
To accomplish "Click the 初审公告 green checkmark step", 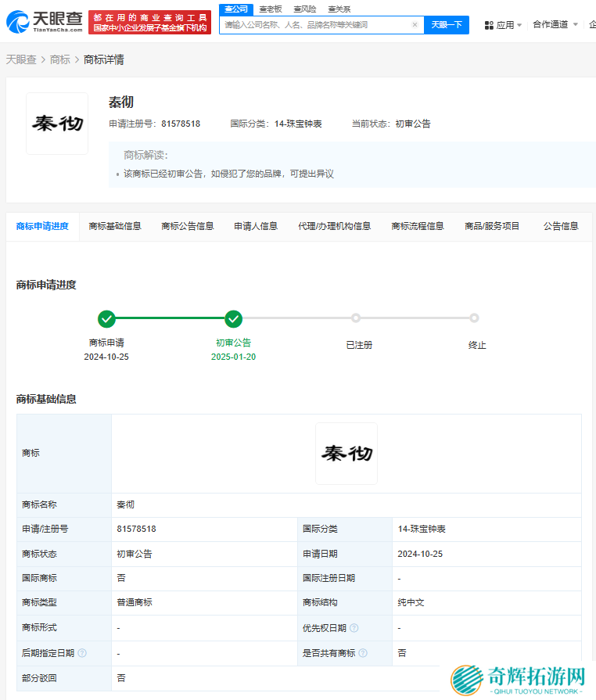I will pos(233,318).
